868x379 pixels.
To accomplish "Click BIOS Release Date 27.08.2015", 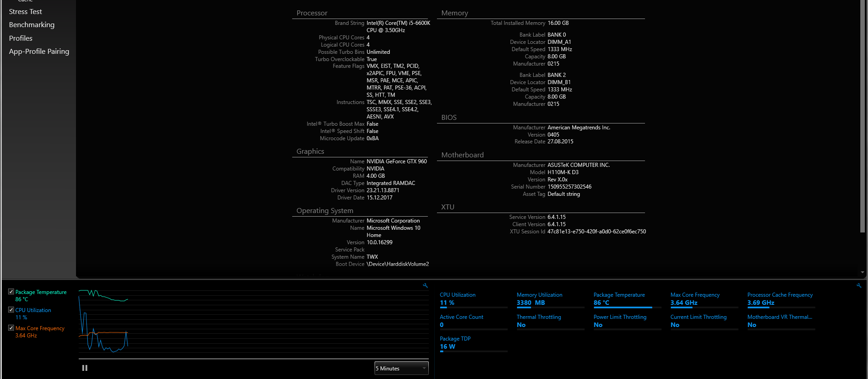I will point(560,142).
